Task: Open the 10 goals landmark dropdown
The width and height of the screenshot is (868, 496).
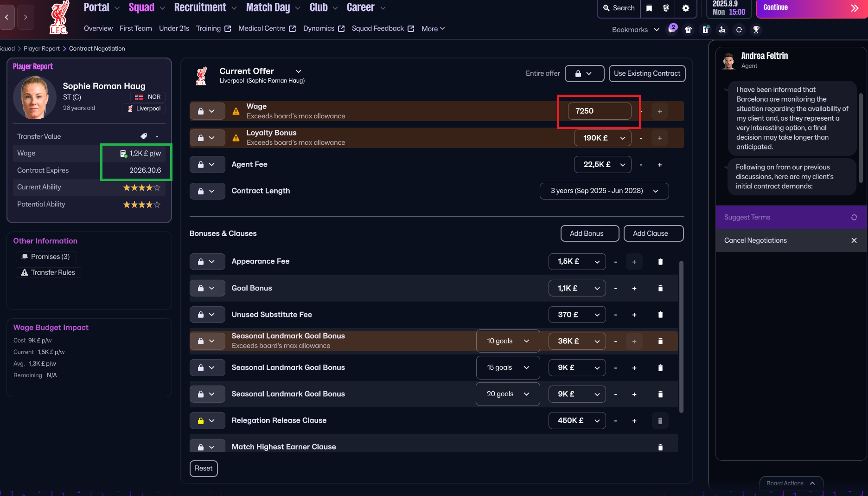Action: point(508,341)
